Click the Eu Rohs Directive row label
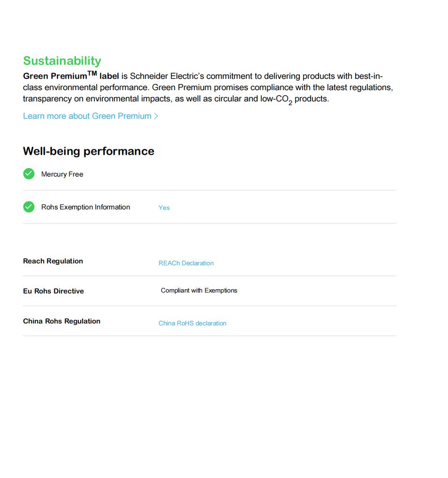 53,291
